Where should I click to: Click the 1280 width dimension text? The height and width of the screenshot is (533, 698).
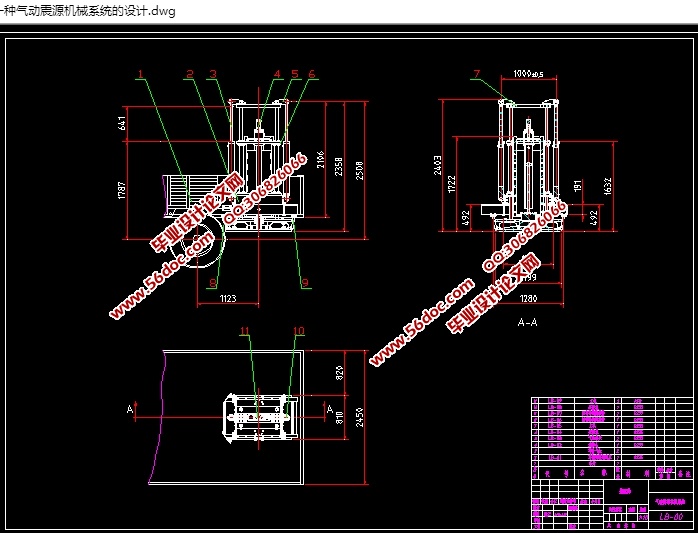coord(527,299)
